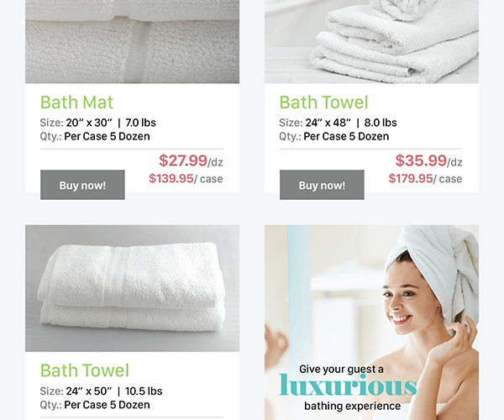Click Buy now for Bath Mat
Screen dimensions: 504x420
click(82, 185)
